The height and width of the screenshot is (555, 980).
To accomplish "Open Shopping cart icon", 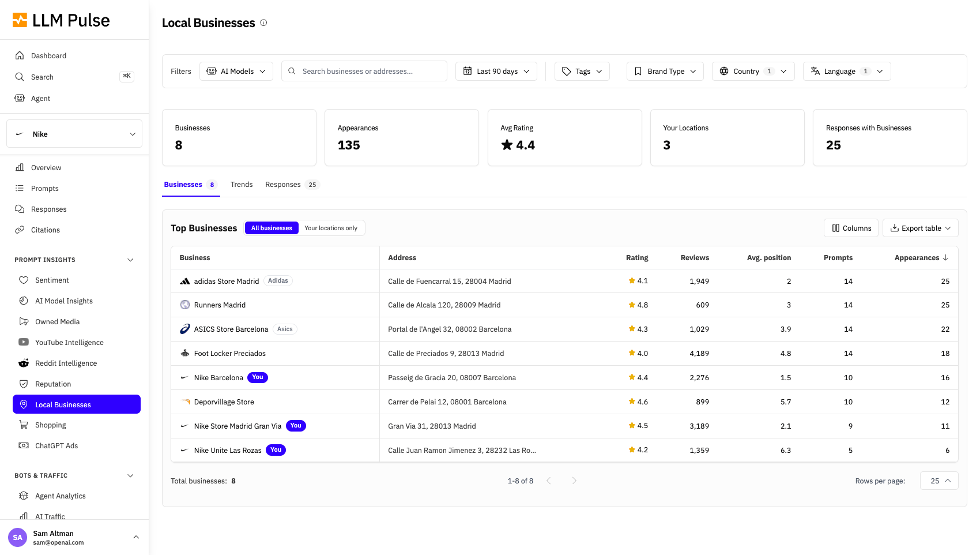I will 24,425.
